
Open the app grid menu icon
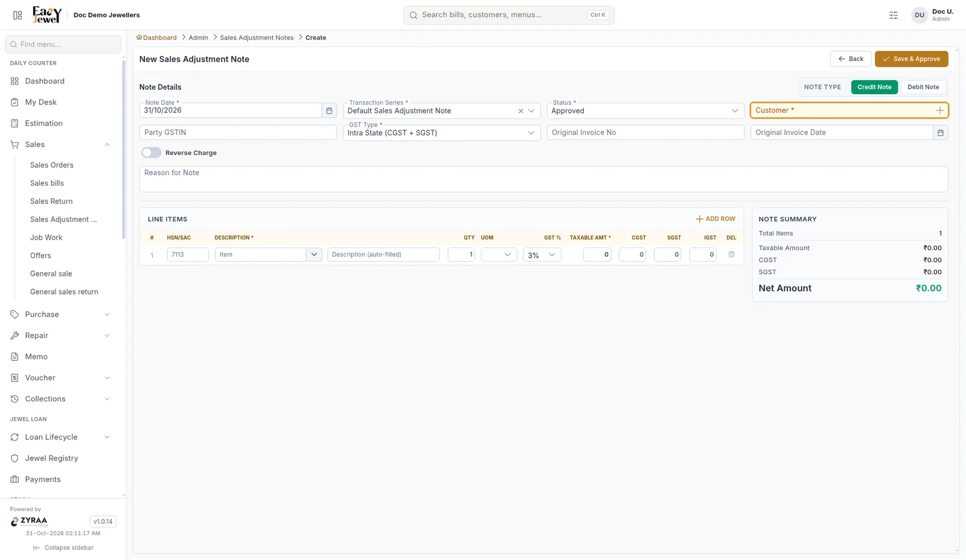click(18, 15)
